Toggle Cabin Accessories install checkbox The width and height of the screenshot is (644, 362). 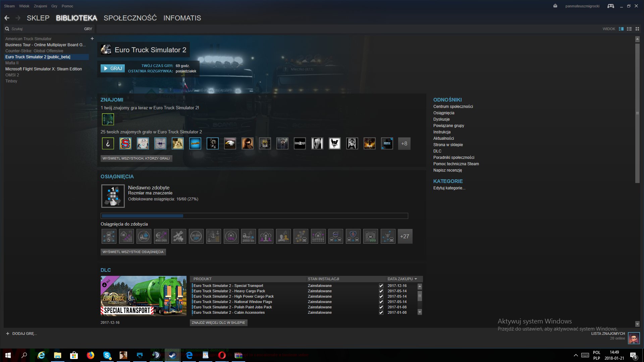point(381,313)
